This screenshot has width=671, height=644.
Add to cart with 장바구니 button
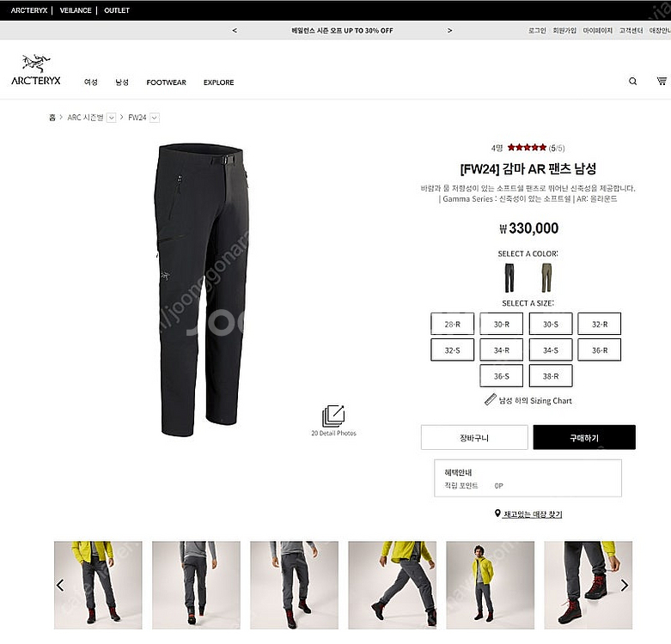(x=474, y=437)
